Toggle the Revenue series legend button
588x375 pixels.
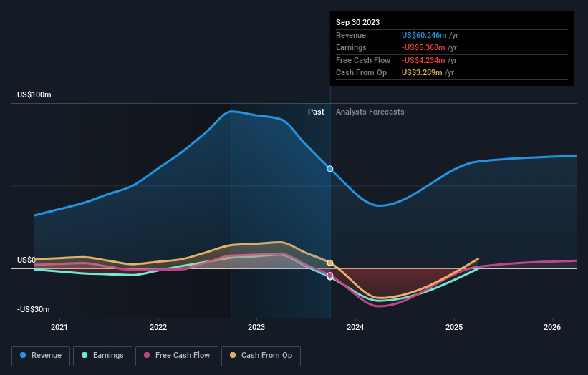point(41,356)
